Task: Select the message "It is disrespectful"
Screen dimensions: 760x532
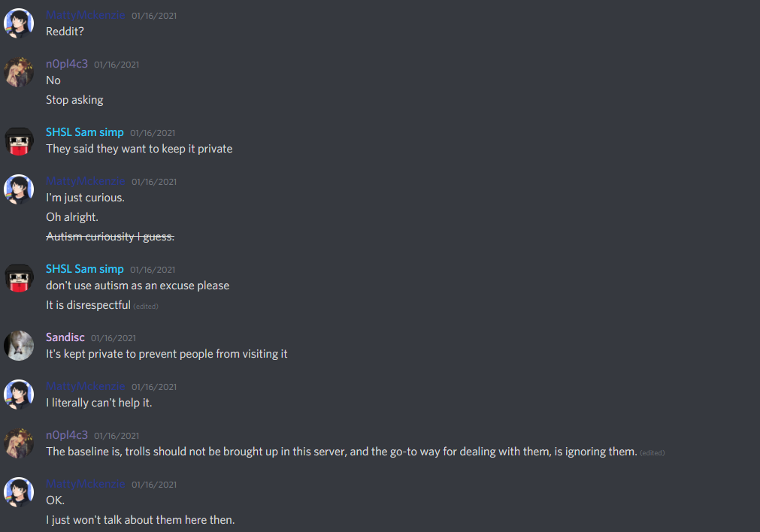Action: click(x=88, y=305)
